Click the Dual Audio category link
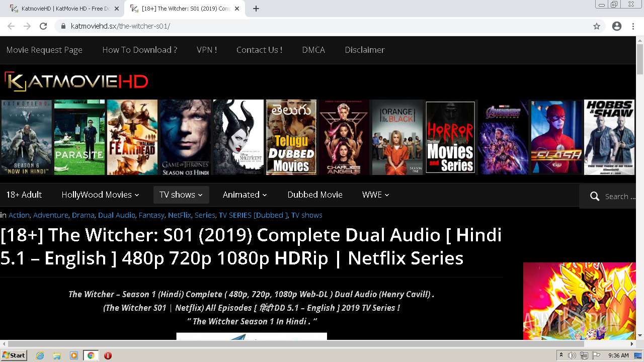The image size is (644, 362). pos(117,215)
